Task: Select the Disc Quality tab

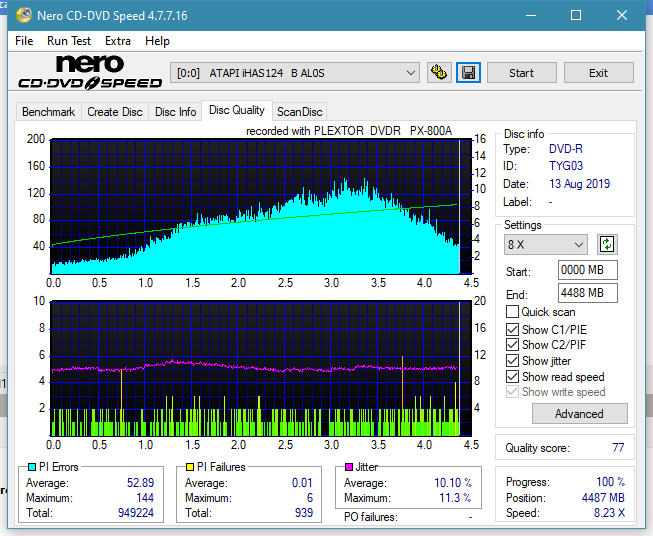Action: coord(237,110)
